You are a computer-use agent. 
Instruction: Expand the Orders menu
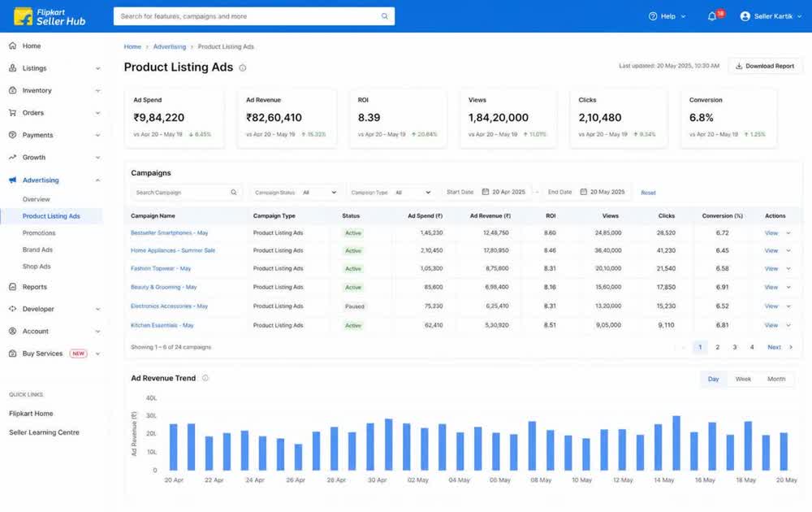(x=98, y=113)
